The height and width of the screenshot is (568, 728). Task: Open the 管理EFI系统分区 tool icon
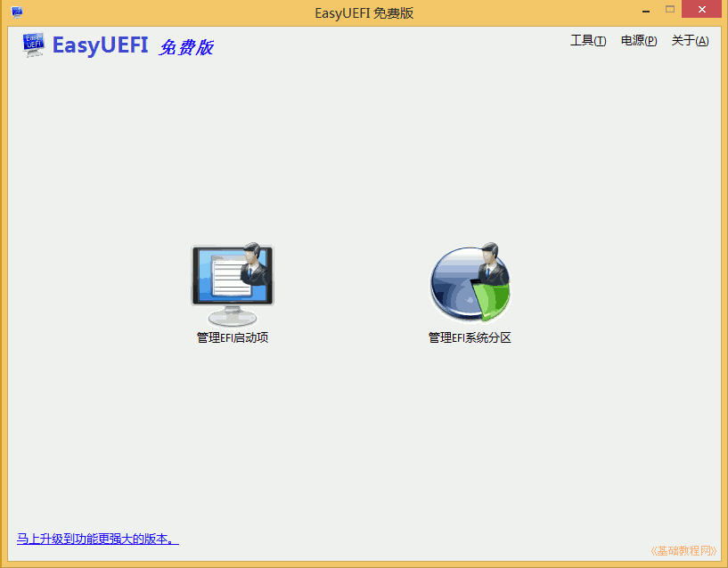pos(470,280)
